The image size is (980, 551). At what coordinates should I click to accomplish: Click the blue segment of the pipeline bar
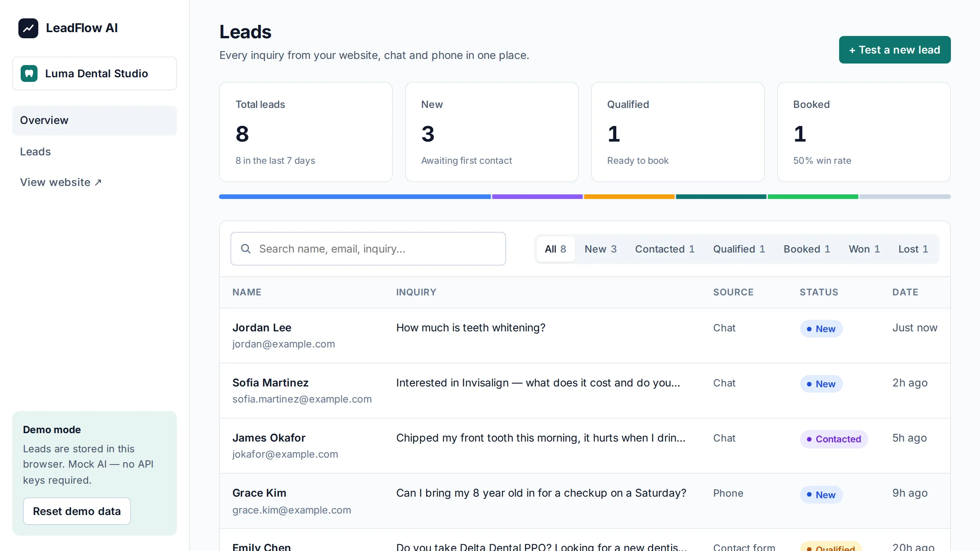(355, 197)
